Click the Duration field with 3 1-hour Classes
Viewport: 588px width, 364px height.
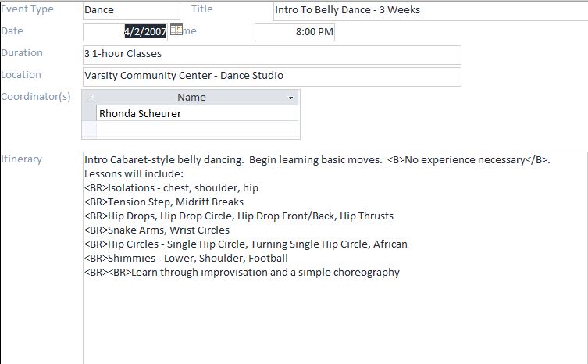point(271,55)
